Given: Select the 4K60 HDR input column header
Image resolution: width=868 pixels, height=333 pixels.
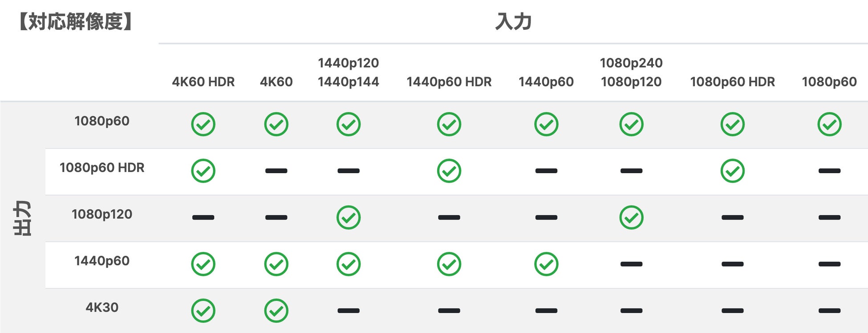Looking at the screenshot, I should (203, 82).
